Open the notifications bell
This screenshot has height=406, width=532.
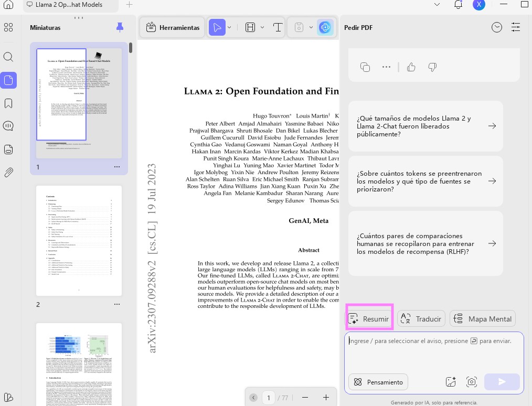coord(458,4)
